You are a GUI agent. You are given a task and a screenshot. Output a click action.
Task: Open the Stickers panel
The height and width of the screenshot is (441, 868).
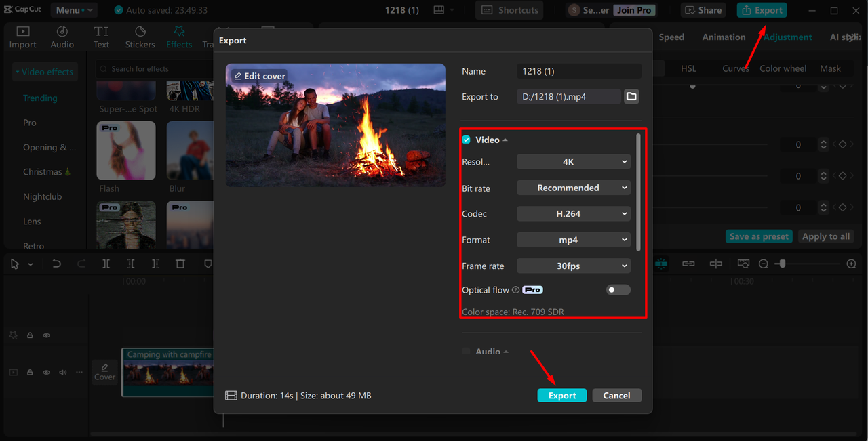(140, 37)
